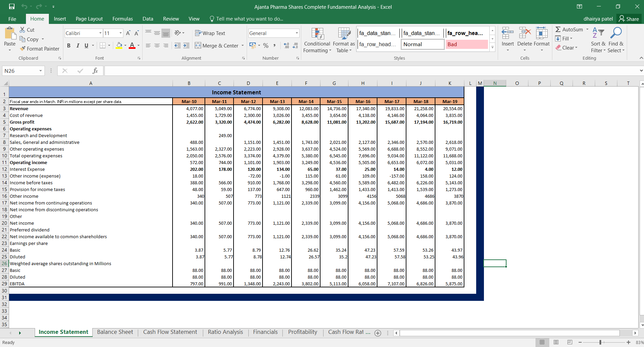
Task: Toggle Wrap Text
Action: pos(210,33)
